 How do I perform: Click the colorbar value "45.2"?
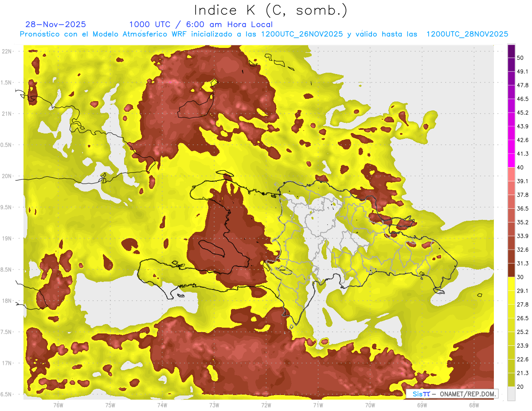[x=523, y=113]
